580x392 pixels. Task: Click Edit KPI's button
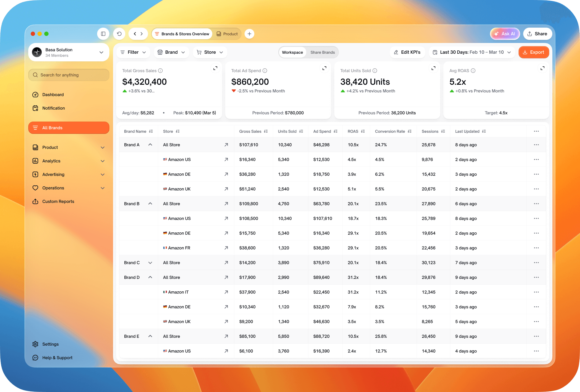coord(407,52)
